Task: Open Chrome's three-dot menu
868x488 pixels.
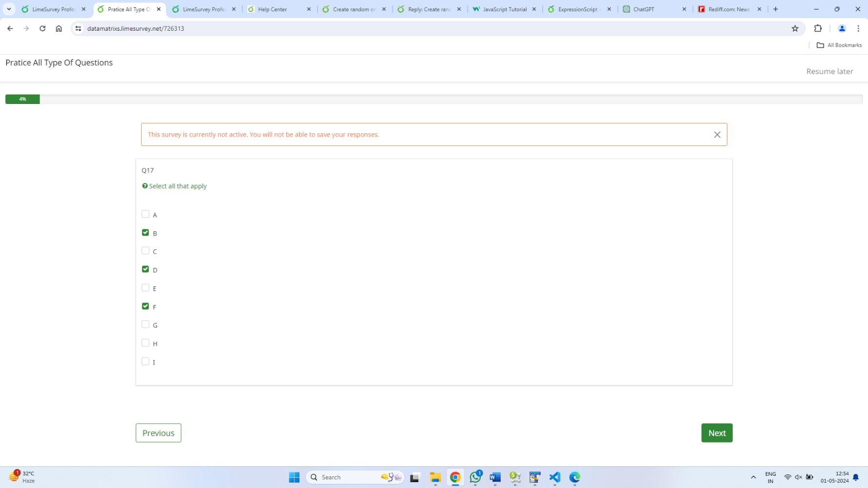Action: pos(858,28)
